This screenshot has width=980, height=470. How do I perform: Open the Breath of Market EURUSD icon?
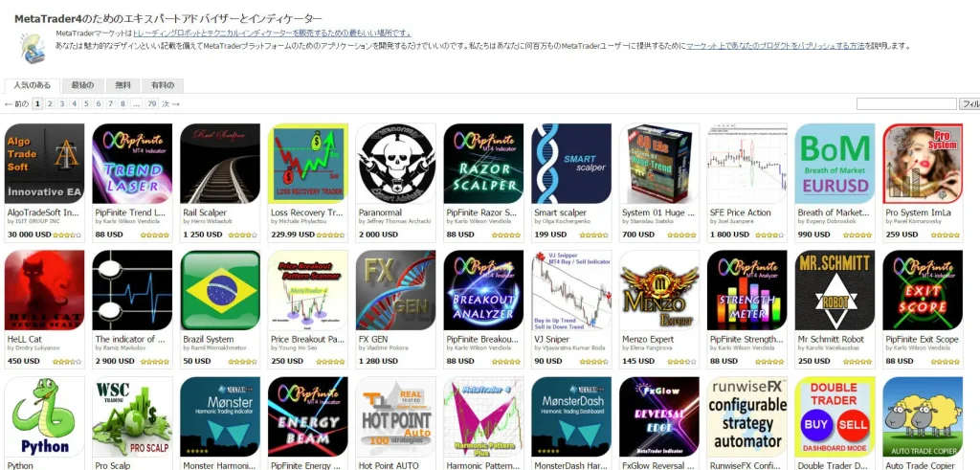tap(835, 164)
